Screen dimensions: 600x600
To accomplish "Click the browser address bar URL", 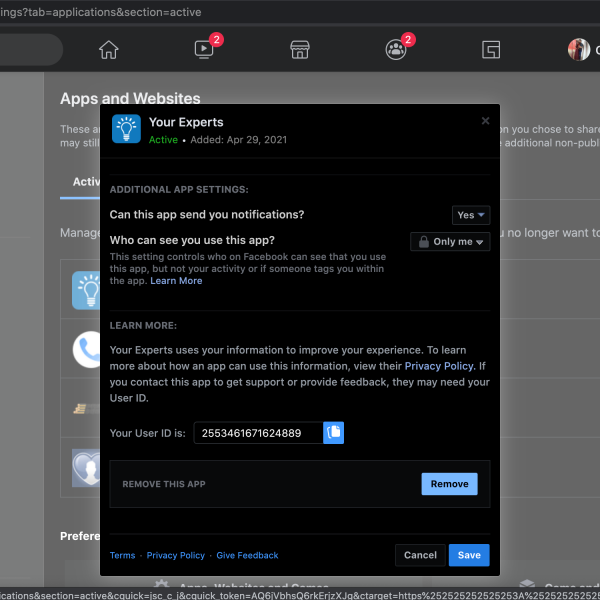I will tap(101, 12).
